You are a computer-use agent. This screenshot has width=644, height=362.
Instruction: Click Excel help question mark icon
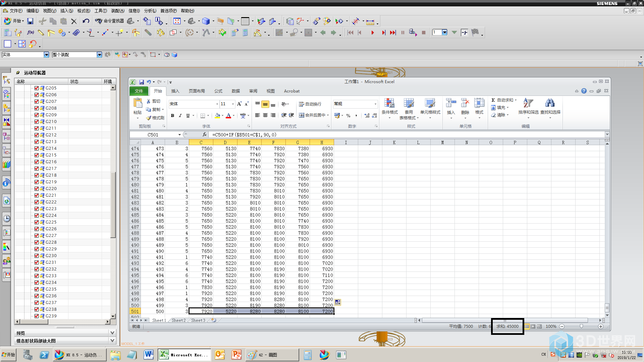coord(584,91)
